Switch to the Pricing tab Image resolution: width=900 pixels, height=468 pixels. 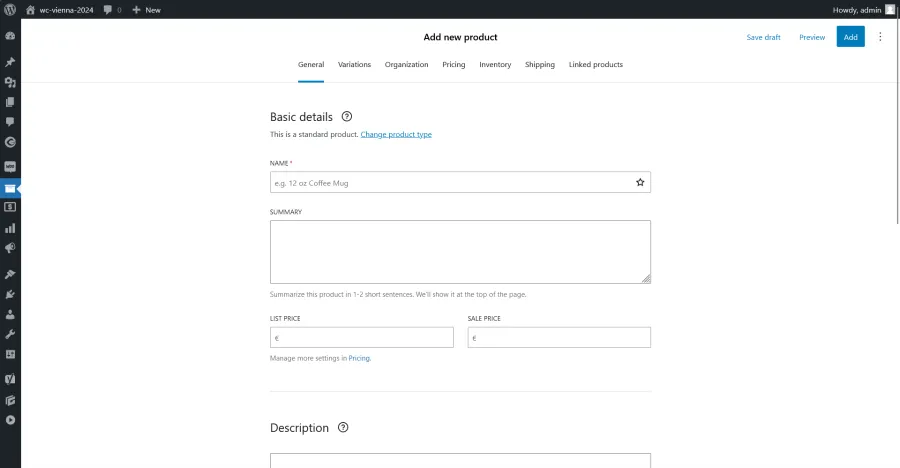point(453,64)
